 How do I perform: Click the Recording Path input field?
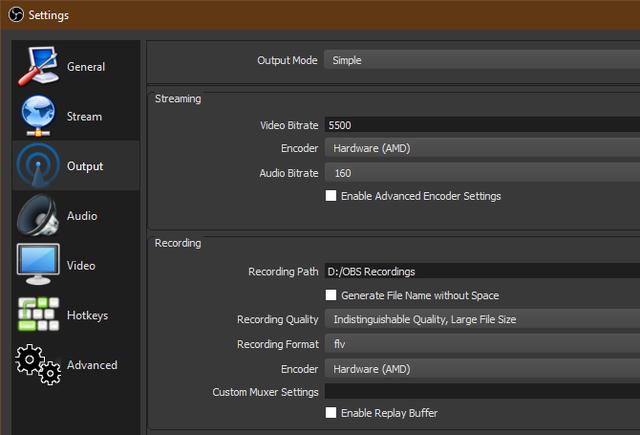(482, 271)
